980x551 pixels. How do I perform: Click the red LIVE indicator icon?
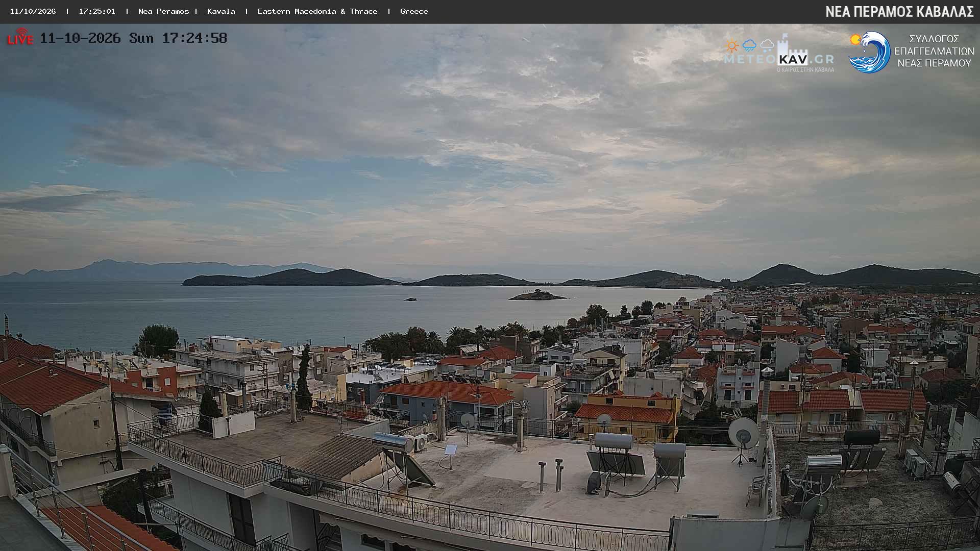[20, 37]
